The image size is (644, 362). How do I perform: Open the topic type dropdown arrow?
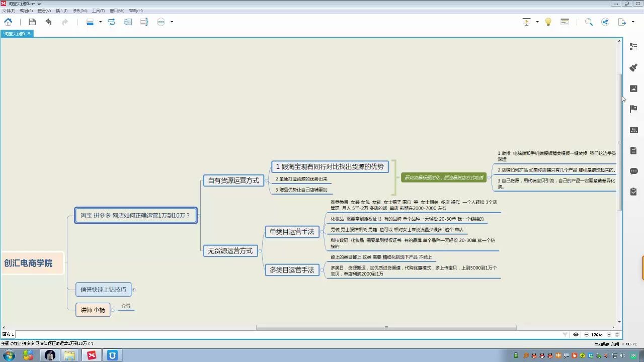pyautogui.click(x=100, y=22)
